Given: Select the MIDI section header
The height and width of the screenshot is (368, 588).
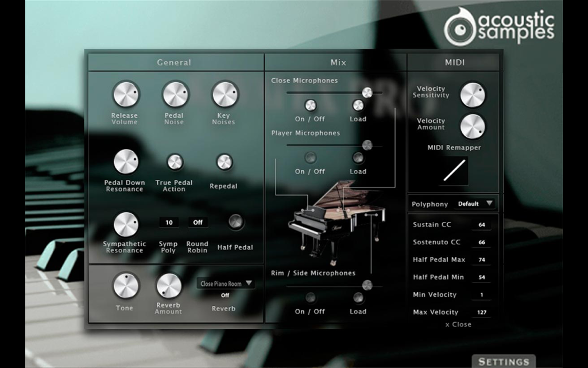Looking at the screenshot, I should click(454, 62).
